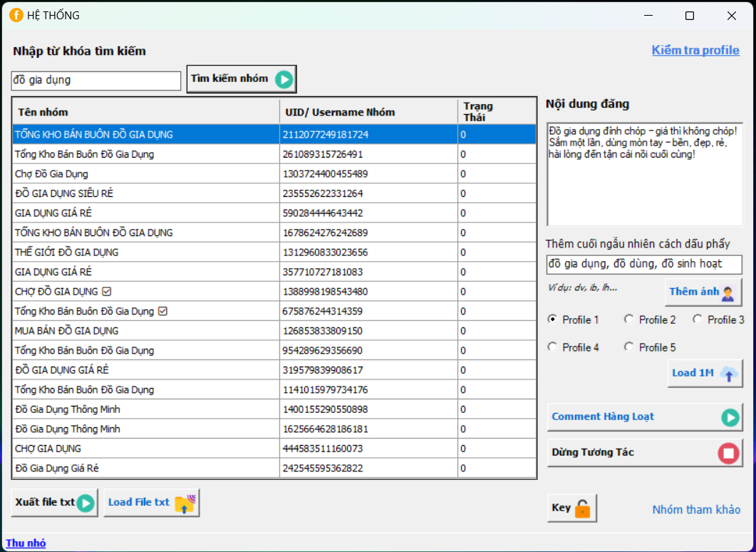Click UID cell 1312960833023656
The height and width of the screenshot is (552, 756).
[369, 252]
